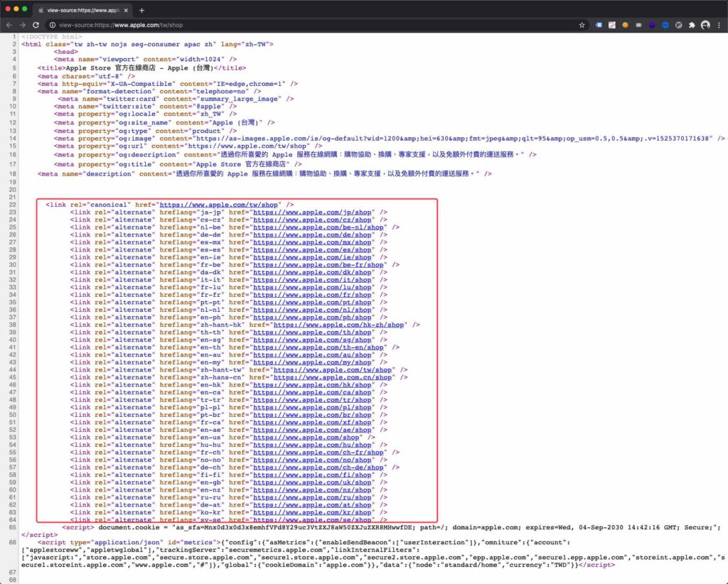728x584 pixels.
Task: Open the nl-nl link apple.com/nl/shop
Action: 312,310
